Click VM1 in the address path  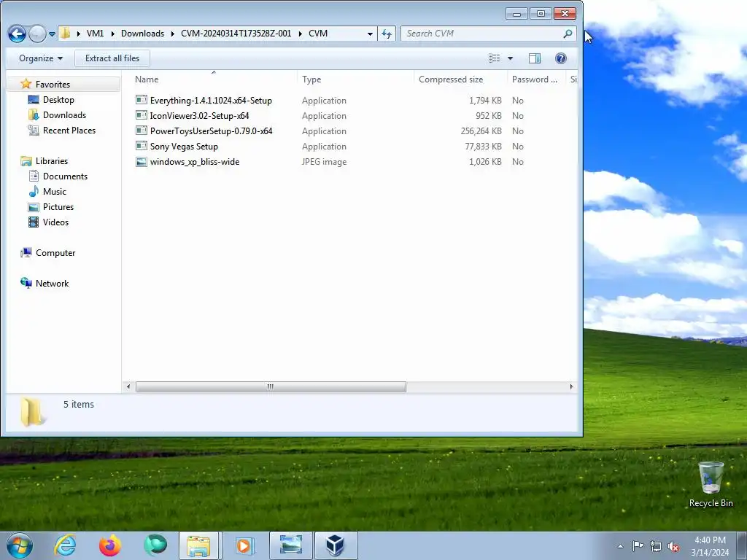tap(95, 34)
